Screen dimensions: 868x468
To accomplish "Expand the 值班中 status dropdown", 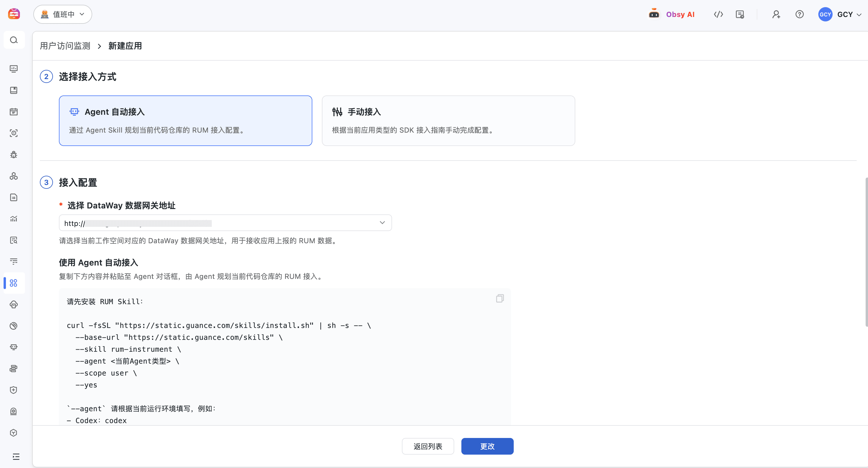I will tap(63, 14).
